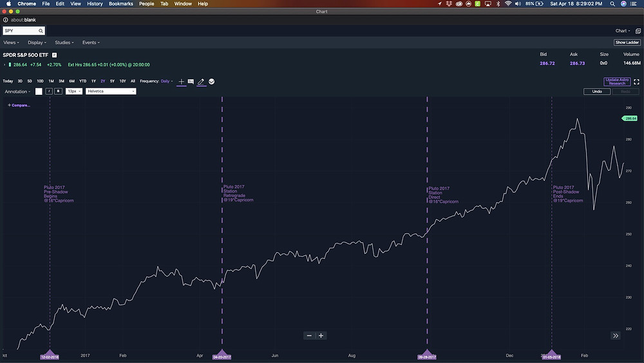Toggle bold annotation text
Image resolution: width=644 pixels, height=363 pixels.
pyautogui.click(x=59, y=92)
